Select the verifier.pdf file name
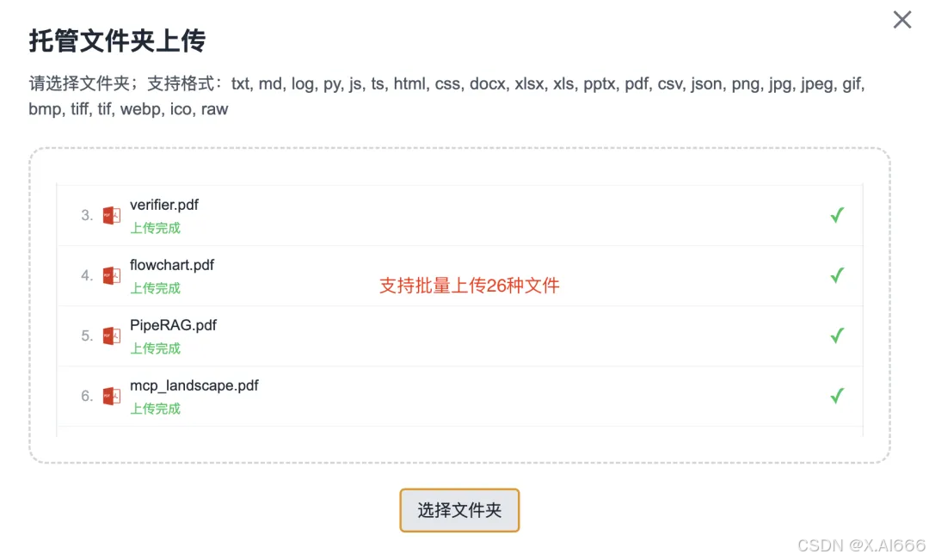This screenshot has width=929, height=560. (x=164, y=205)
